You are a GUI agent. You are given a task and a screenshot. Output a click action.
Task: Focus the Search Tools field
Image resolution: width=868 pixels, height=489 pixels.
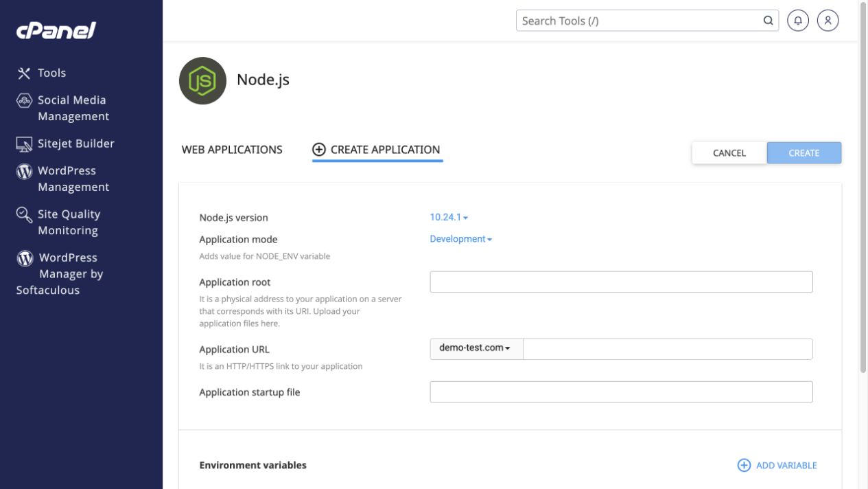647,21
